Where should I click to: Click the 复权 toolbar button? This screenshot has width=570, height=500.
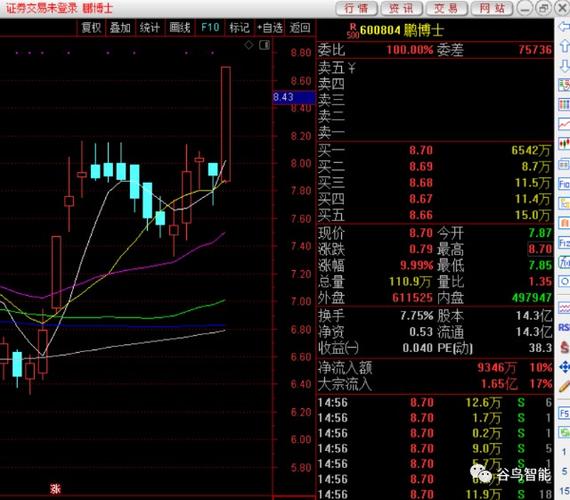[x=91, y=28]
